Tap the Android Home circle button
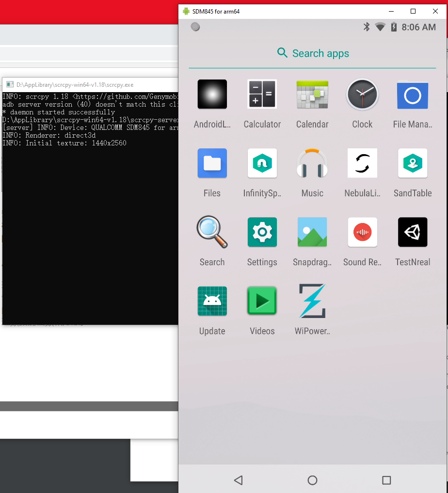 312,480
